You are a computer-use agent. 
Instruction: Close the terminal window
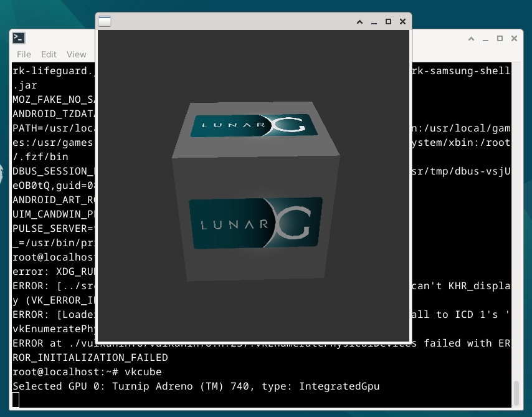tap(514, 39)
